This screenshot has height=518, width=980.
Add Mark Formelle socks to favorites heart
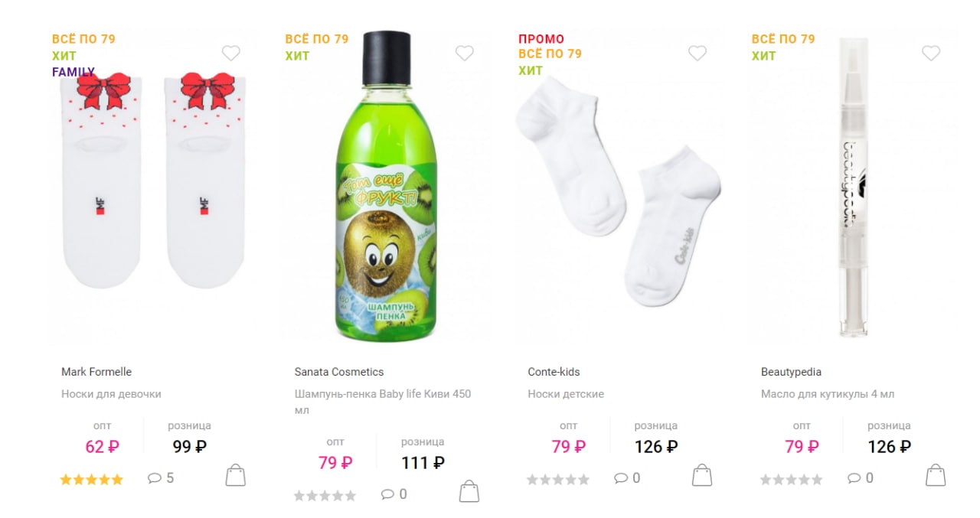pyautogui.click(x=230, y=53)
